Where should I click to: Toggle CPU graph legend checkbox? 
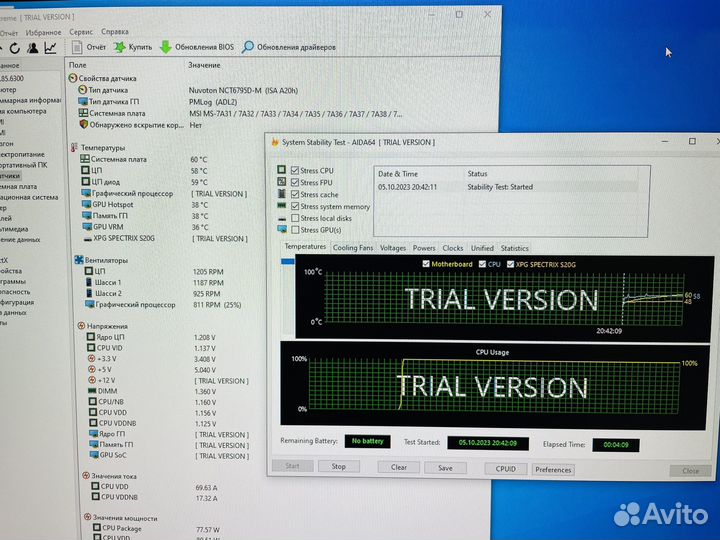point(482,264)
